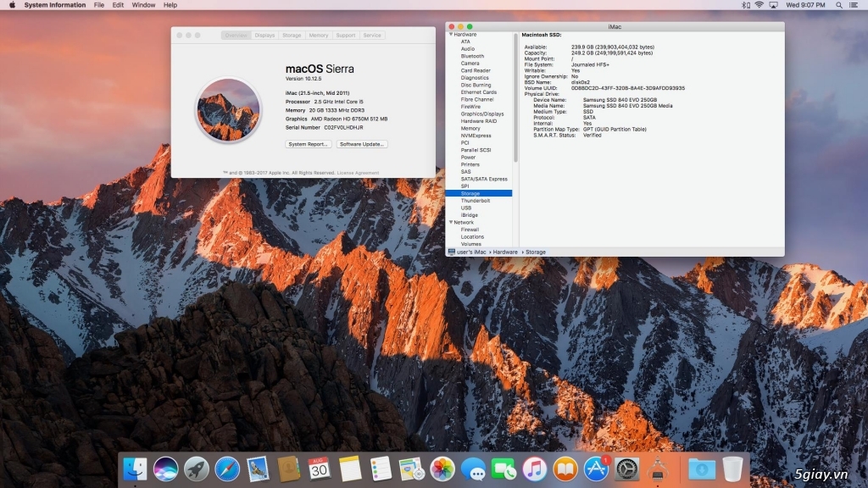The image size is (868, 488).
Task: Select USB in Hardware list
Action: tap(466, 208)
